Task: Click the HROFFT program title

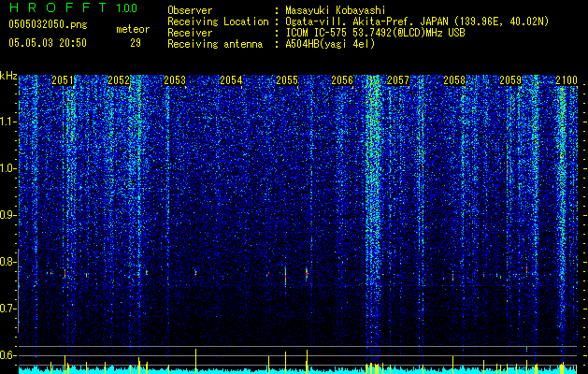Action: [58, 7]
